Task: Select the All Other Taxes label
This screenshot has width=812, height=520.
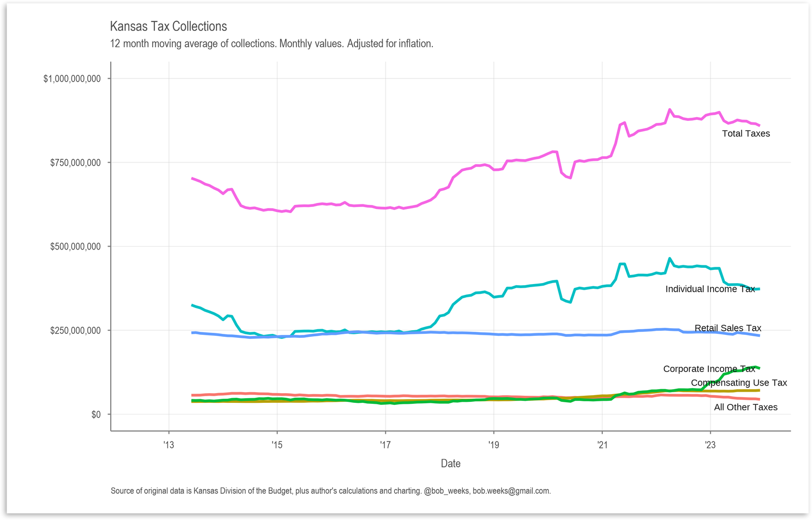Action: [x=746, y=407]
